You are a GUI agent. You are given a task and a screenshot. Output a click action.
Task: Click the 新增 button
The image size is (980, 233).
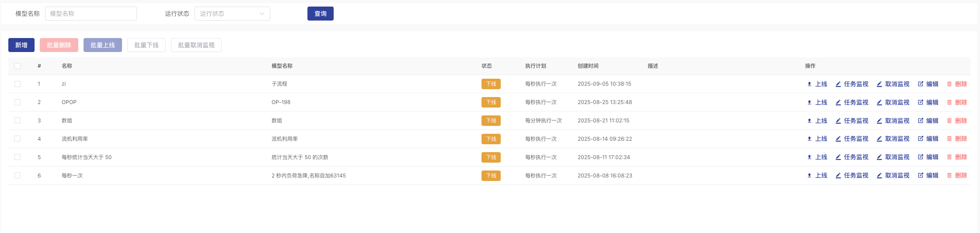tap(21, 45)
